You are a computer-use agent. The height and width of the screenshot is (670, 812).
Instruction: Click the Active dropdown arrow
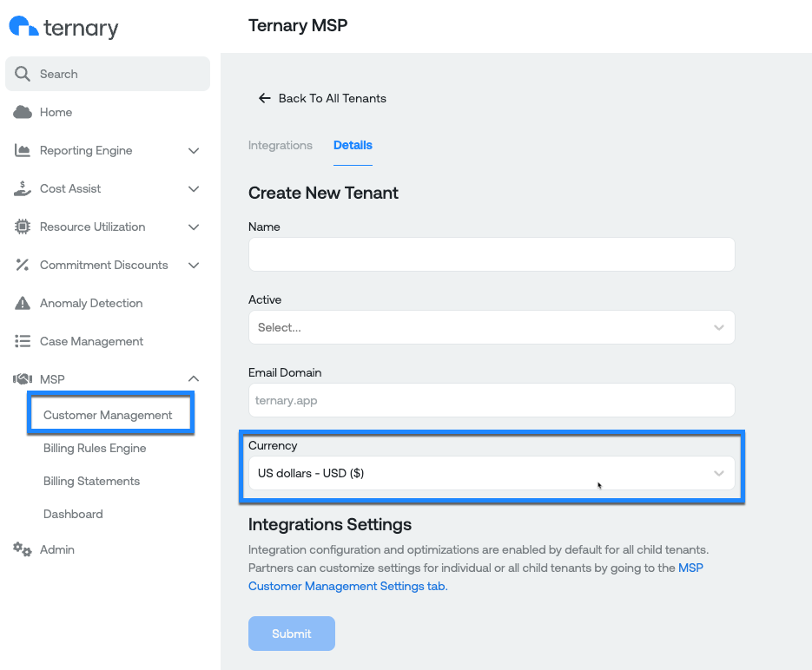tap(719, 327)
